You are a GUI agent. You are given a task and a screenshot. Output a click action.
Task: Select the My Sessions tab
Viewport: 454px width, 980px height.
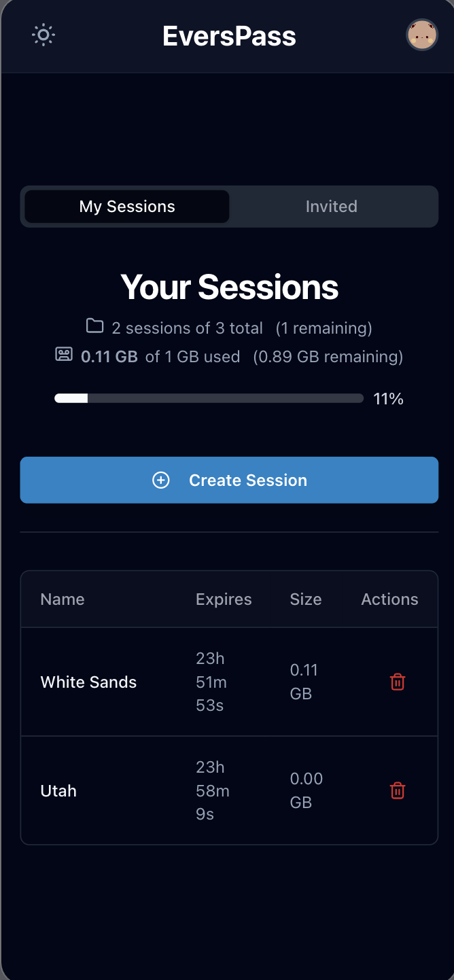pyautogui.click(x=126, y=206)
